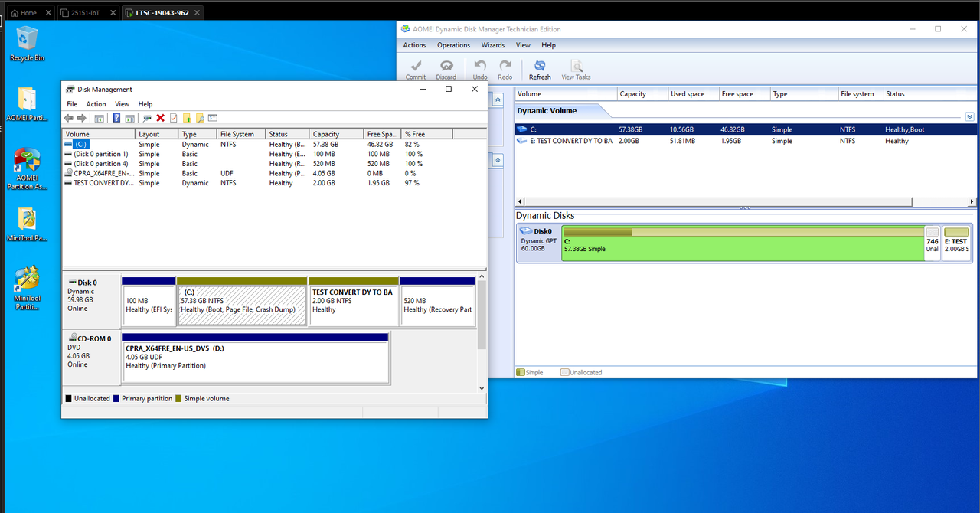Viewport: 980px width, 513px height.
Task: Sort by the Capacity column in Disk Management
Action: pos(336,134)
